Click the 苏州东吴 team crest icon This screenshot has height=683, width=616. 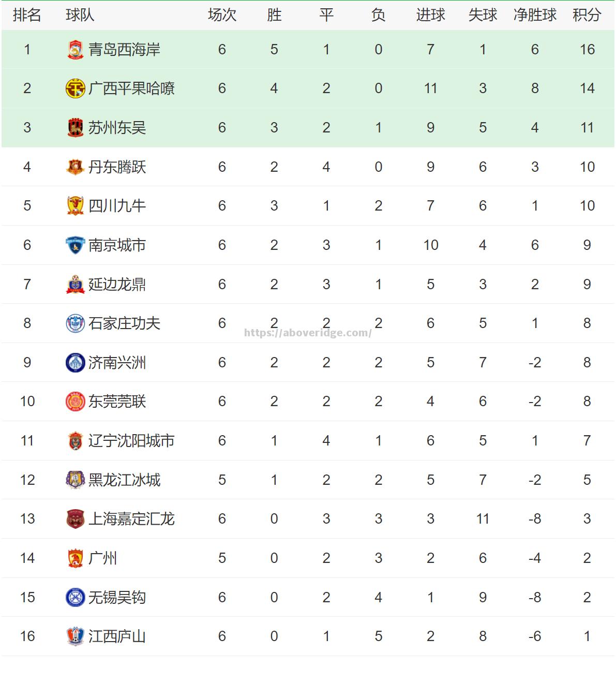[76, 128]
